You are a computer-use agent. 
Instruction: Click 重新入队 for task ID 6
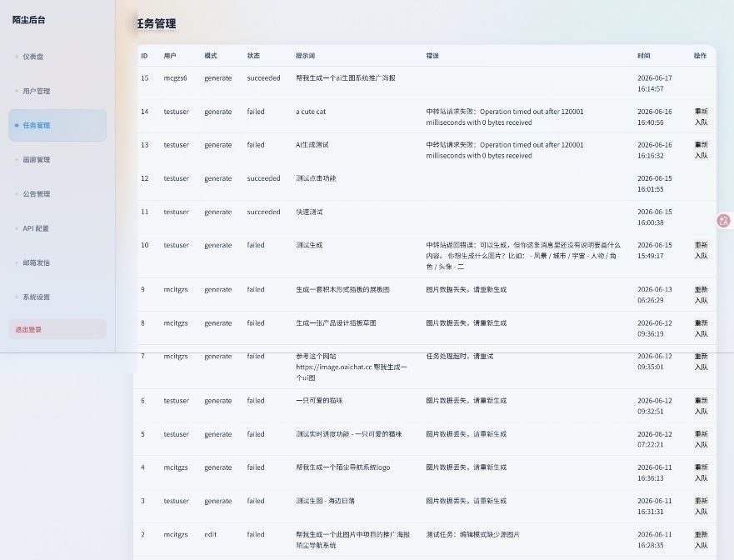pos(701,406)
